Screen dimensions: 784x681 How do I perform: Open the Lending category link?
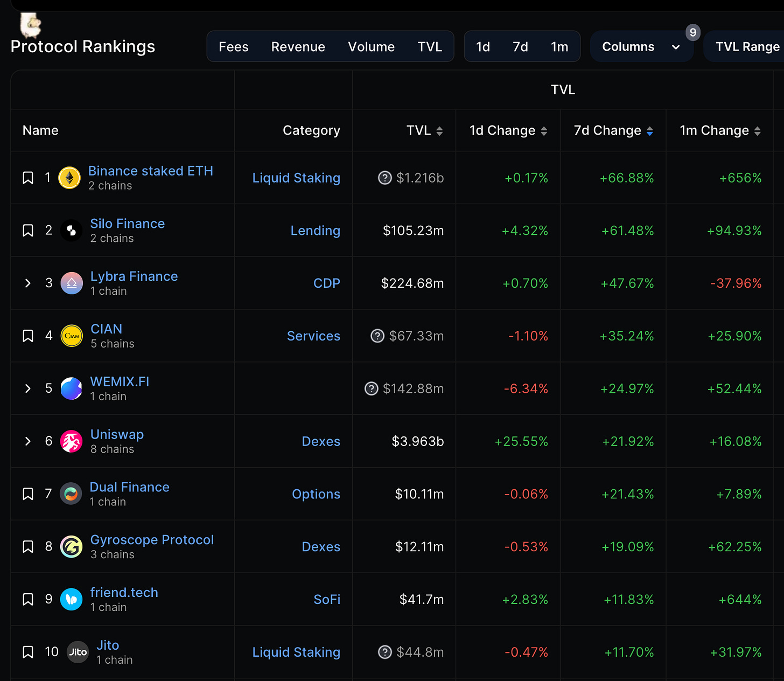pyautogui.click(x=316, y=231)
